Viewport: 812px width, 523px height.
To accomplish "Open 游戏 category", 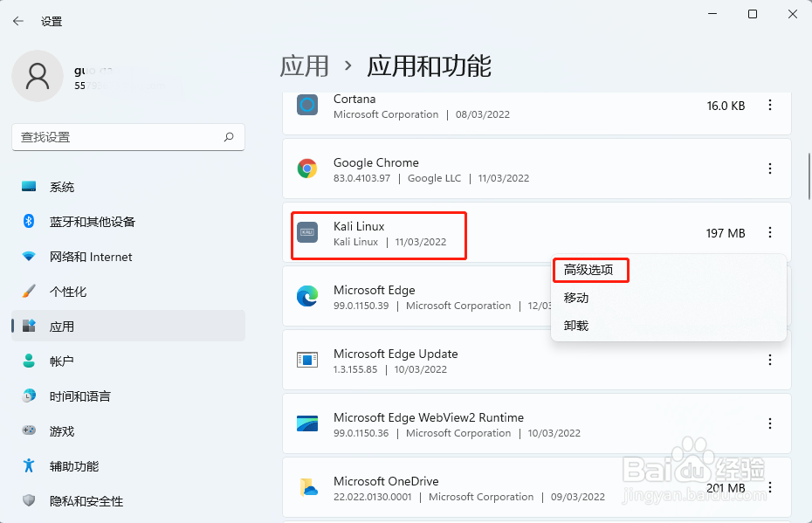I will (x=127, y=430).
